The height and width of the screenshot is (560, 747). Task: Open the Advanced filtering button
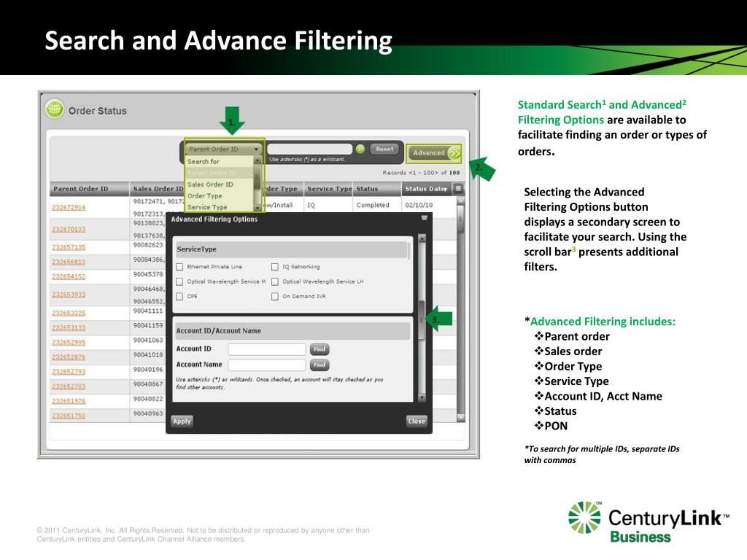[x=434, y=153]
